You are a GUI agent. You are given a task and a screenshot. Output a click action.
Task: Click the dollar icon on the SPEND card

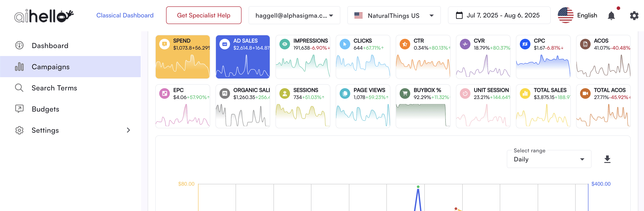[164, 44]
